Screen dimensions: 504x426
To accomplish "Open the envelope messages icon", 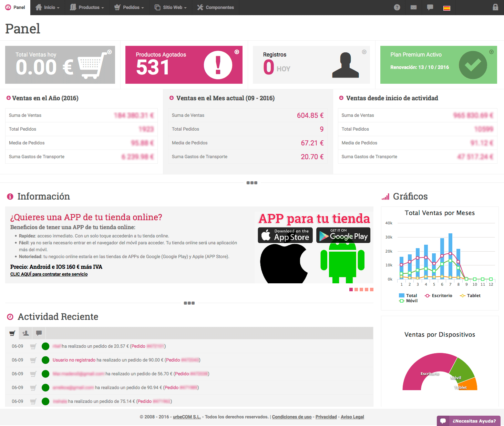I will tap(413, 7).
